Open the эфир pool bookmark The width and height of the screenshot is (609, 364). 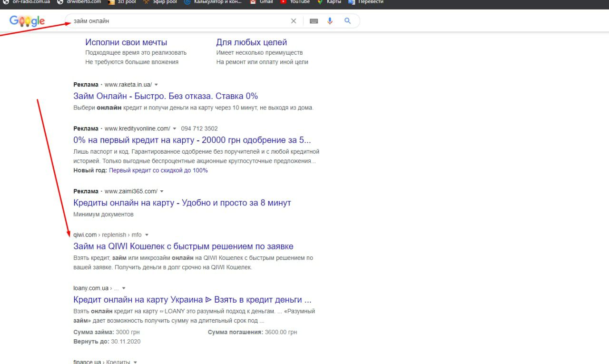160,2
